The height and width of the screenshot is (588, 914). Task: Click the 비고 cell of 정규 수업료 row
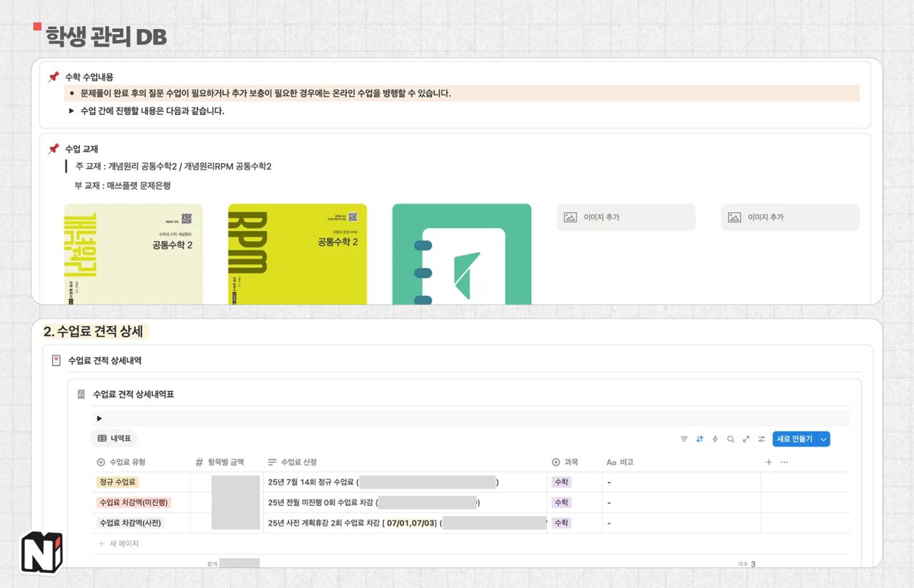[682, 482]
